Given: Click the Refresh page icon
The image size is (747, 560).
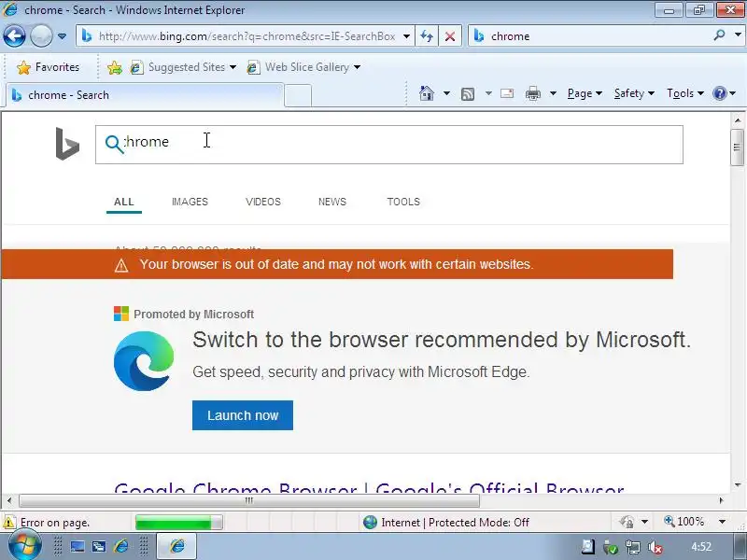Looking at the screenshot, I should pos(427,36).
